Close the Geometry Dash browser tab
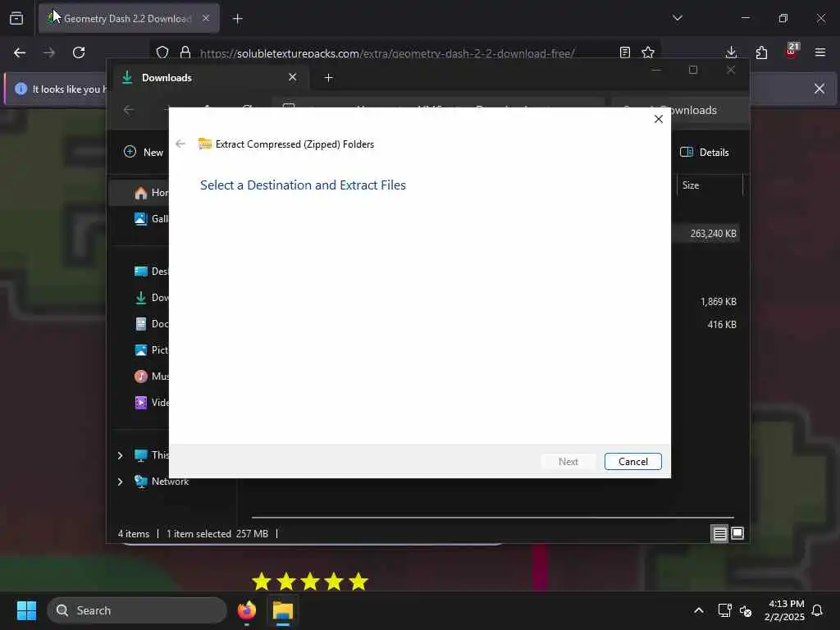Screen dimensions: 840x630 point(206,18)
